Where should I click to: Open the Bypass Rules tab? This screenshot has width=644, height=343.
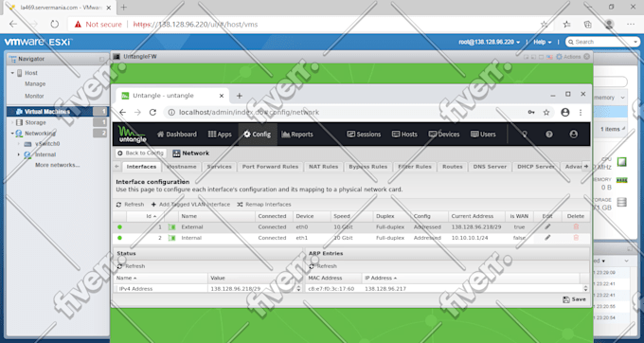tap(368, 167)
